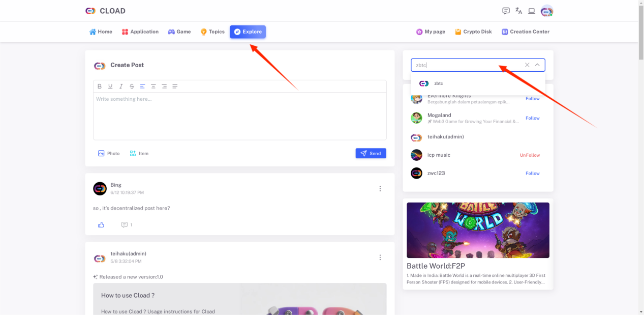This screenshot has width=644, height=315.
Task: Toggle italic formatting in the editor
Action: point(121,86)
